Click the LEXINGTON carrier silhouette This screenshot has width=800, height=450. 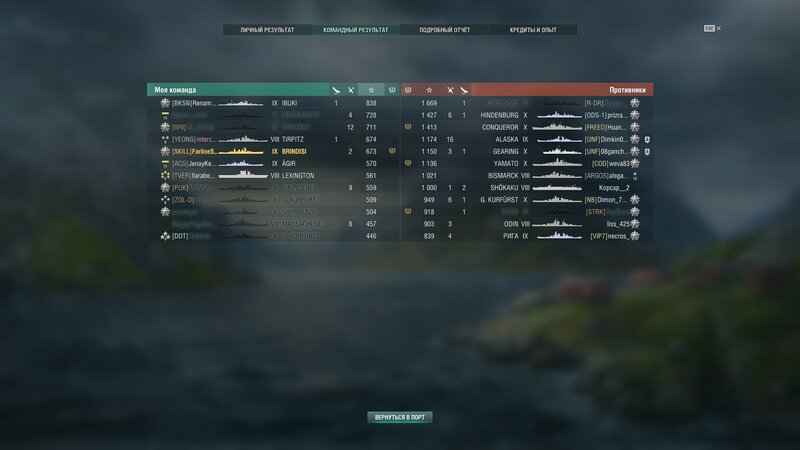click(243, 175)
